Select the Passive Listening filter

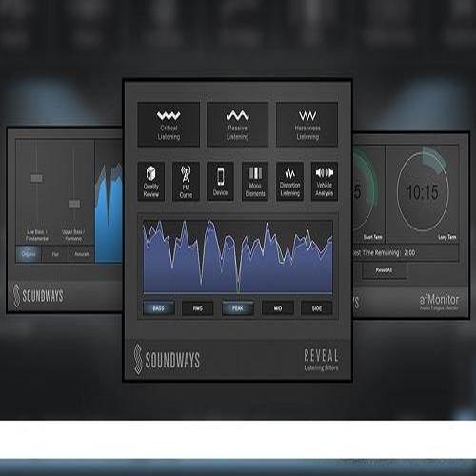[x=237, y=125]
